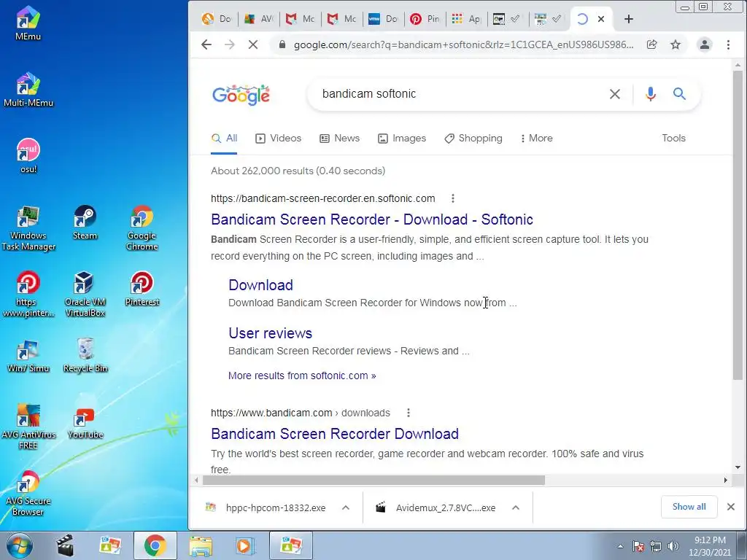
Task: Open Chrome from the taskbar
Action: pyautogui.click(x=155, y=545)
